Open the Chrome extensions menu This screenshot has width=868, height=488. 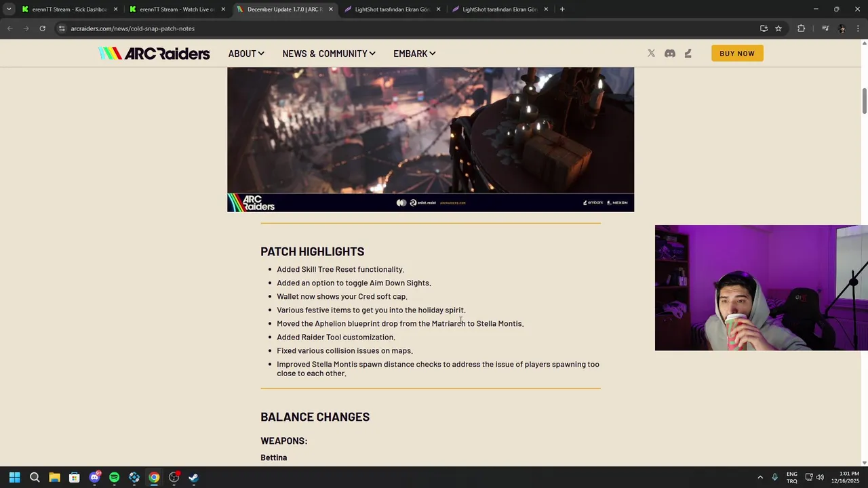coord(802,28)
